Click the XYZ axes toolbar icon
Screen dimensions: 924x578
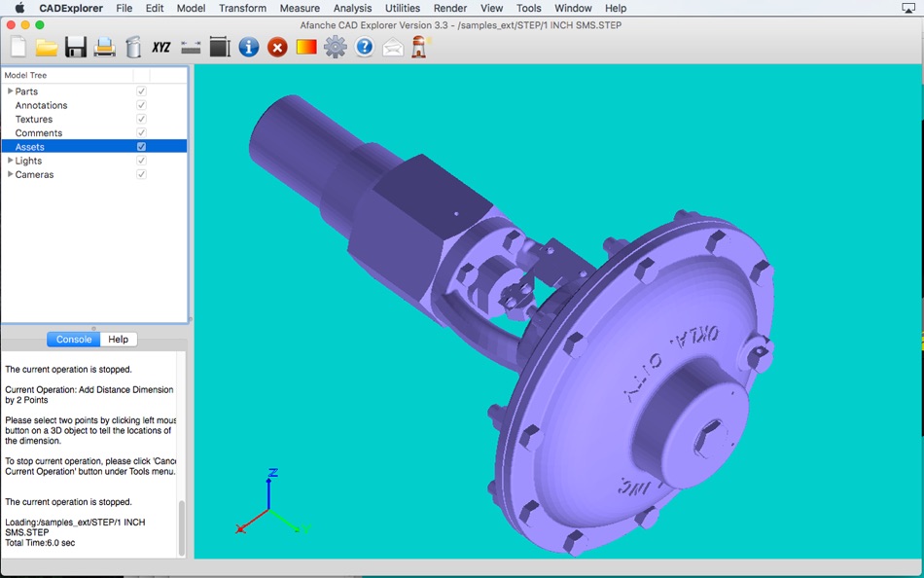161,47
